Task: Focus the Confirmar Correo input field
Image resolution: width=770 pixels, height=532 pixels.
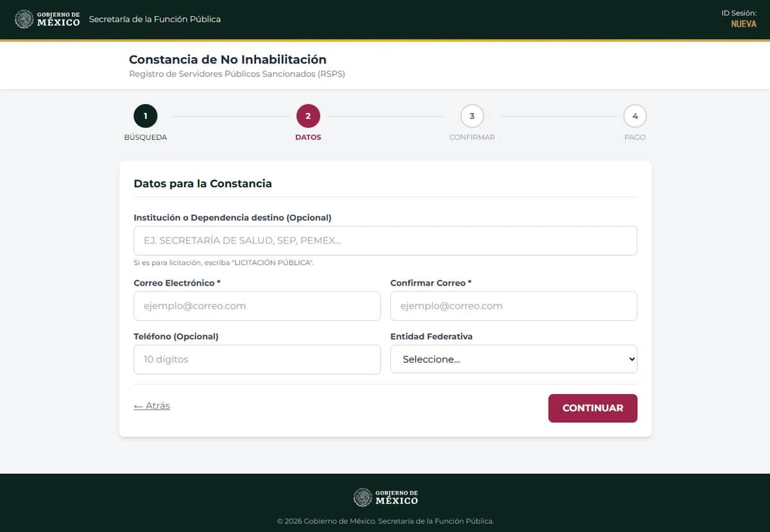Action: click(x=513, y=306)
